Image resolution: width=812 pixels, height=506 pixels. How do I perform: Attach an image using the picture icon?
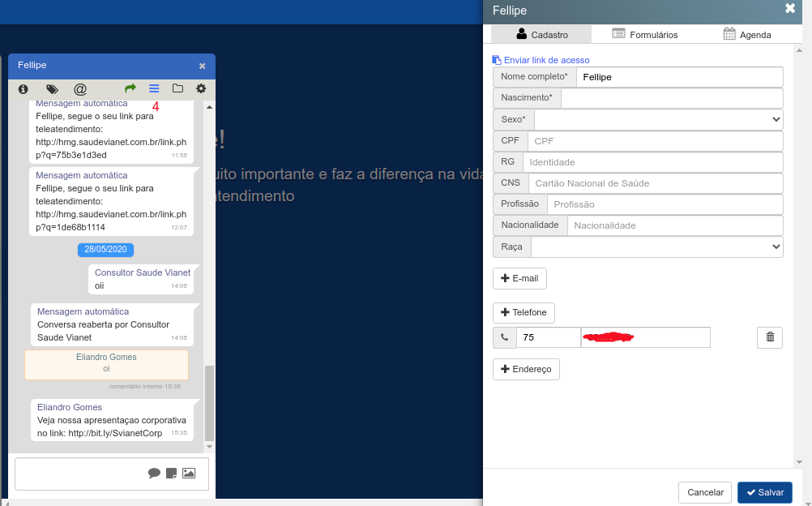tap(189, 473)
